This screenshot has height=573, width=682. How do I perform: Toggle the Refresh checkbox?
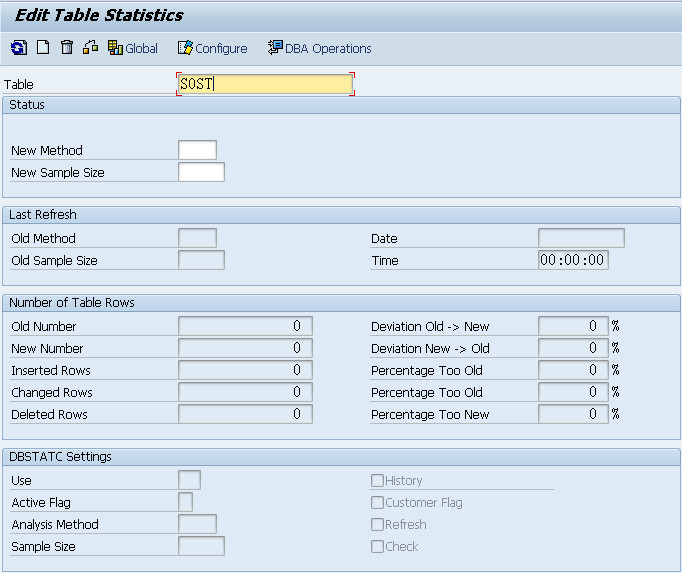pyautogui.click(x=377, y=524)
